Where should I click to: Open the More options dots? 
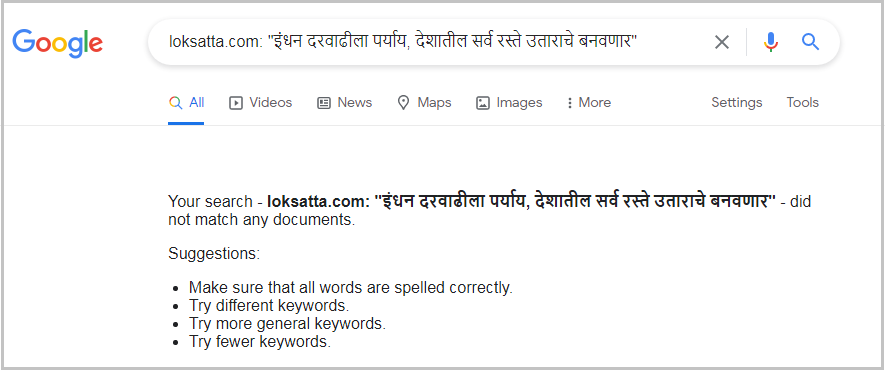click(x=569, y=103)
